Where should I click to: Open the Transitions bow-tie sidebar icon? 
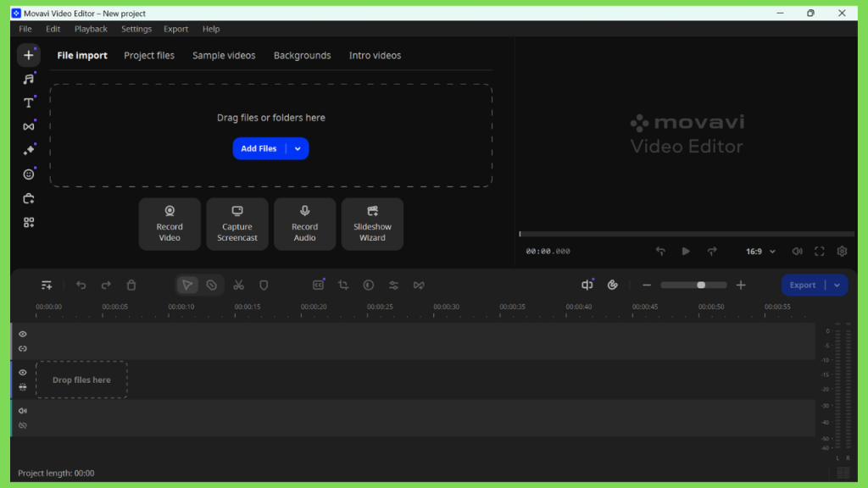point(28,127)
